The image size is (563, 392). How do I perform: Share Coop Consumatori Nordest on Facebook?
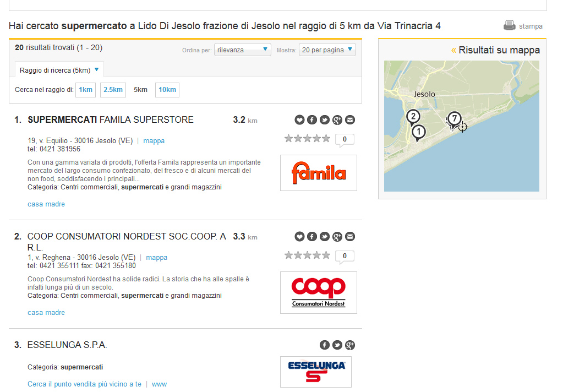click(312, 236)
